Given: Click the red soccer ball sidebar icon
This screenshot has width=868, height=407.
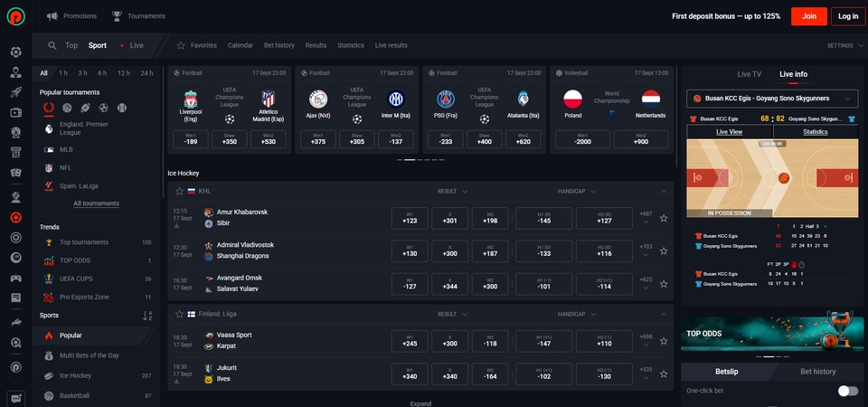Looking at the screenshot, I should coord(16,218).
